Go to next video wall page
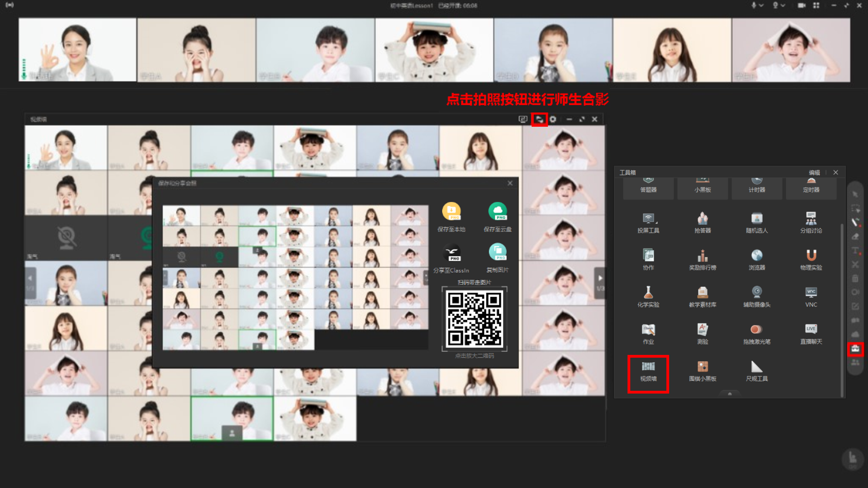Screen dimensions: 868x488 600,283
